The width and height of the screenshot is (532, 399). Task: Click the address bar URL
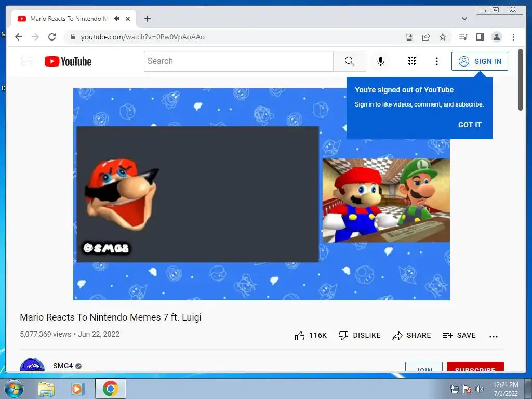pyautogui.click(x=142, y=37)
